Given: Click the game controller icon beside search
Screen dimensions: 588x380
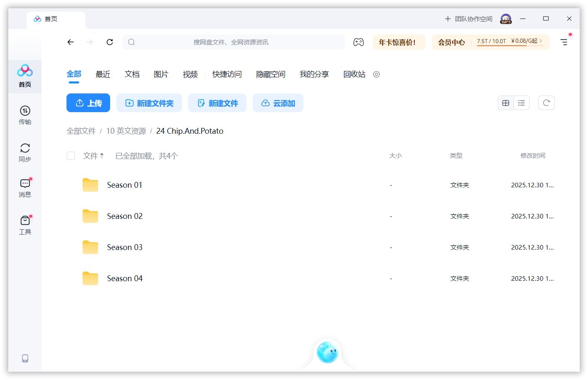Looking at the screenshot, I should click(x=358, y=42).
